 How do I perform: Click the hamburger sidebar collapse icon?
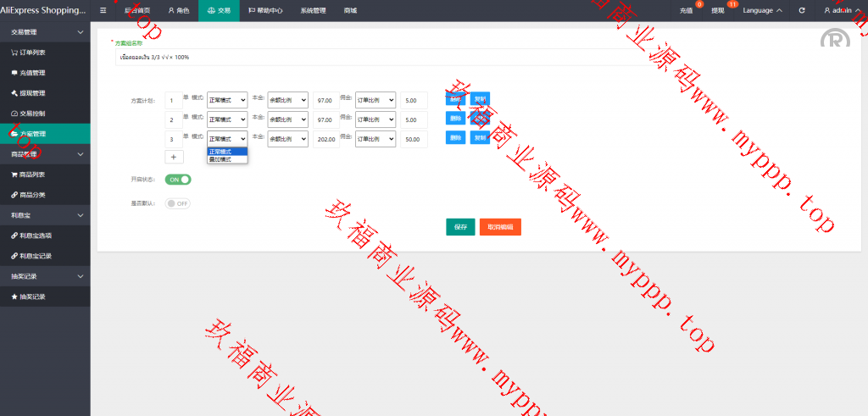click(x=103, y=10)
